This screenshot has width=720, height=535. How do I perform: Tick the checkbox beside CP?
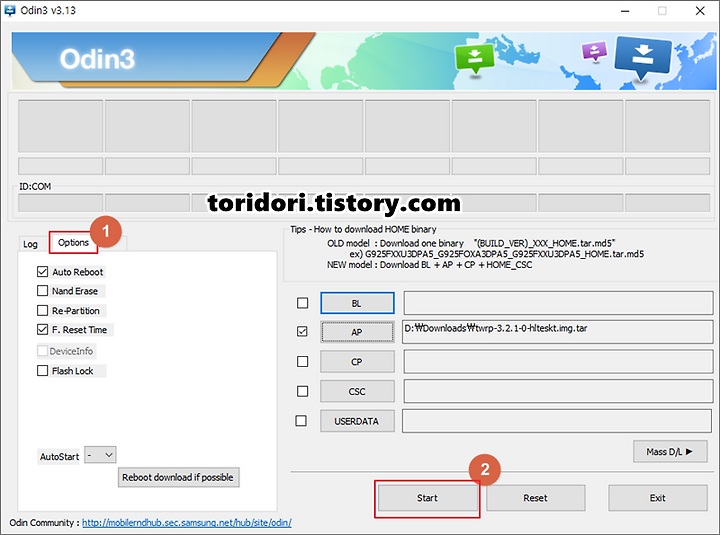coord(303,361)
